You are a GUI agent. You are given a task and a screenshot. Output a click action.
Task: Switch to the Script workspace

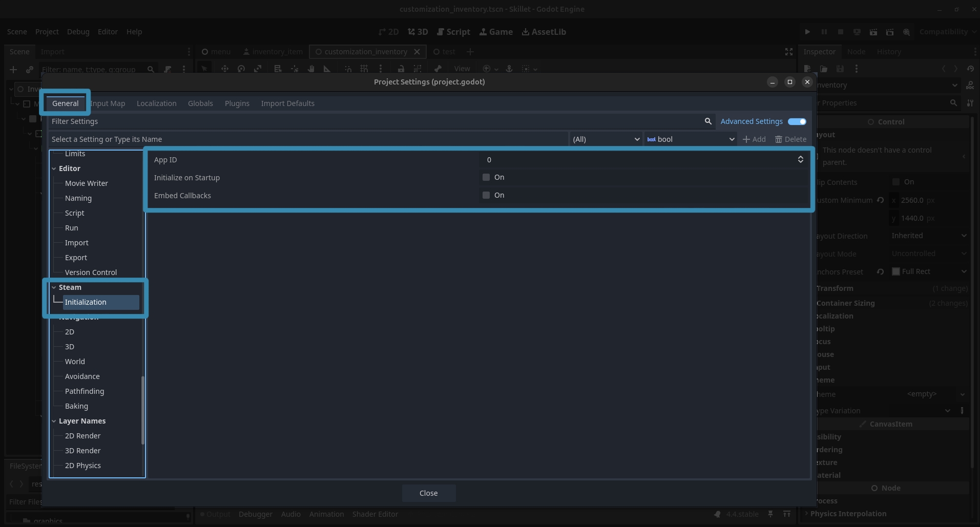453,32
